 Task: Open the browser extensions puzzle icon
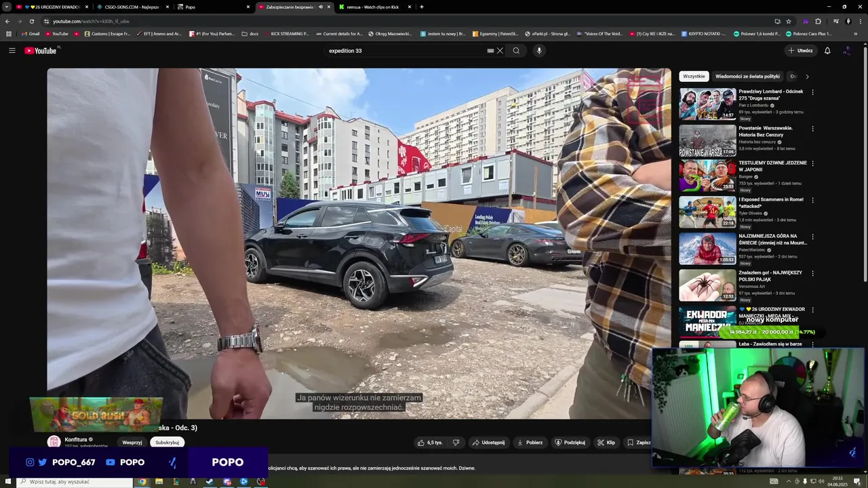pyautogui.click(x=818, y=21)
